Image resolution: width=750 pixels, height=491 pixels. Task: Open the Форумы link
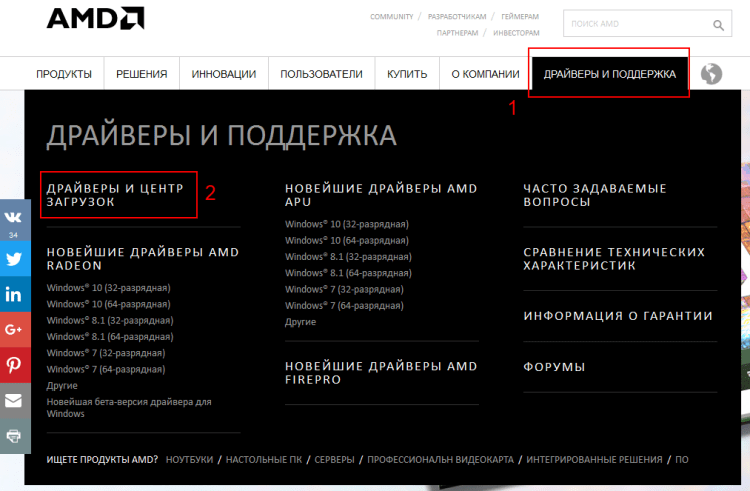click(x=554, y=367)
